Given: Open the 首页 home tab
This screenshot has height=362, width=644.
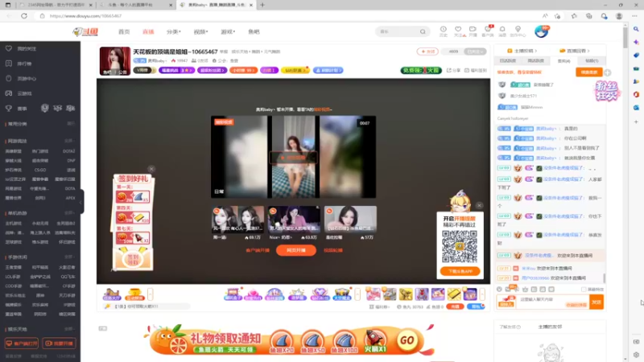Looking at the screenshot, I should (x=124, y=31).
